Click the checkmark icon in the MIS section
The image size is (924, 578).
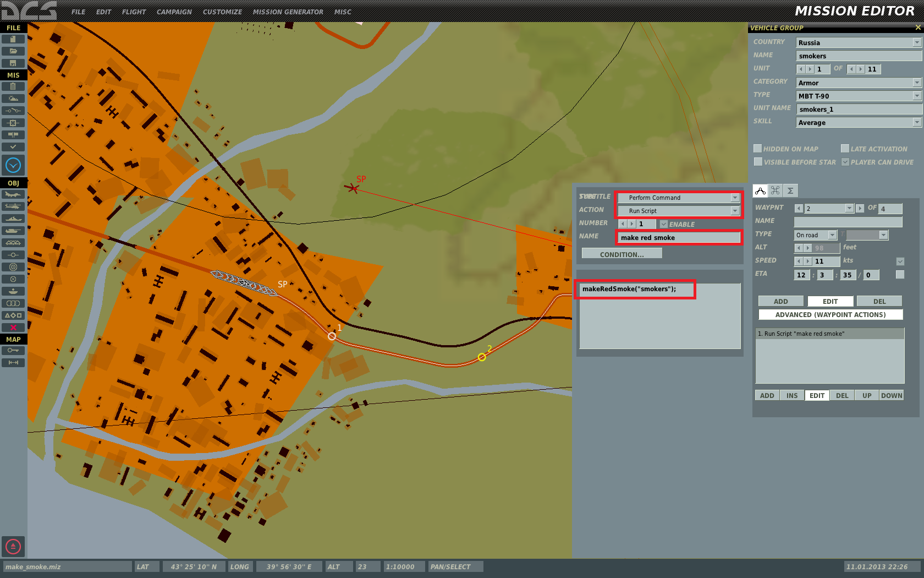[13, 147]
